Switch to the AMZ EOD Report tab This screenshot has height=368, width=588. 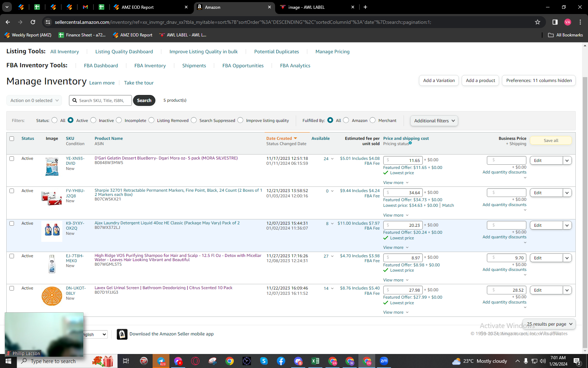coord(150,7)
